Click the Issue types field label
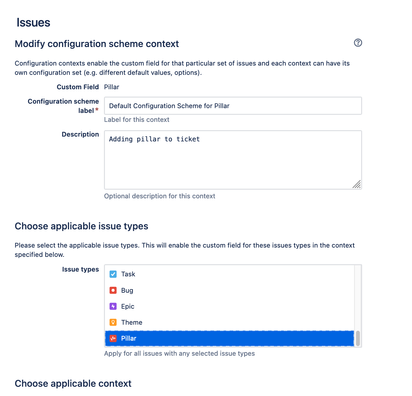Viewport: 412px width, 396px height. pos(80,269)
